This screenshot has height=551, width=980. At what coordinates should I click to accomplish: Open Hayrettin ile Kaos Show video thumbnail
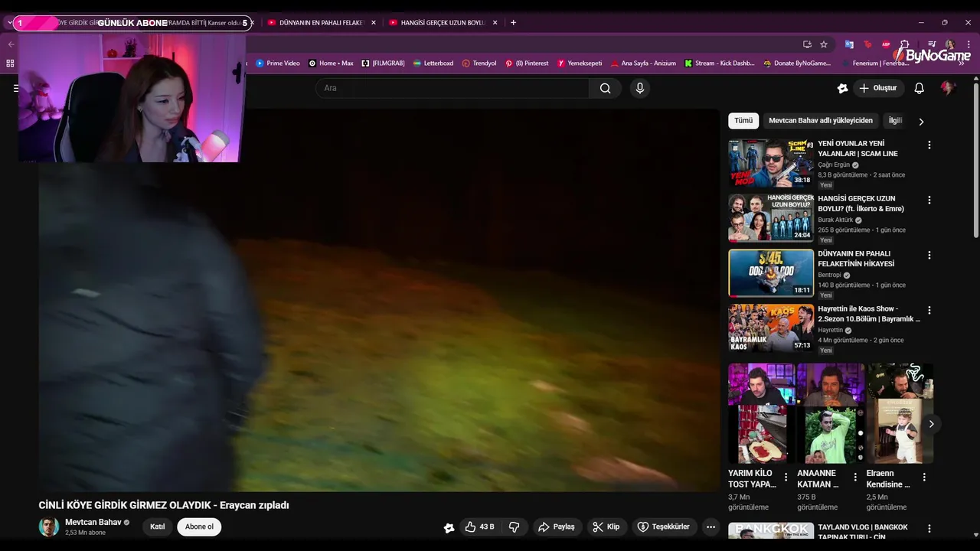[771, 328]
